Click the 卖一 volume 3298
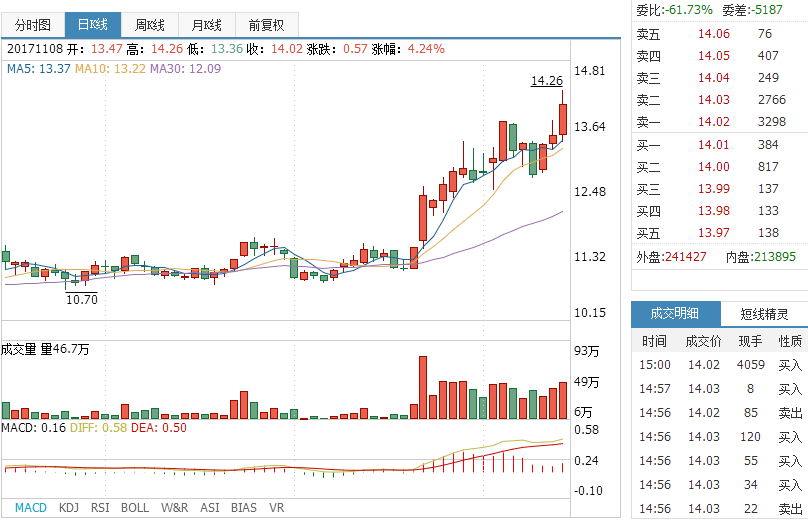The width and height of the screenshot is (808, 522). pyautogui.click(x=771, y=122)
